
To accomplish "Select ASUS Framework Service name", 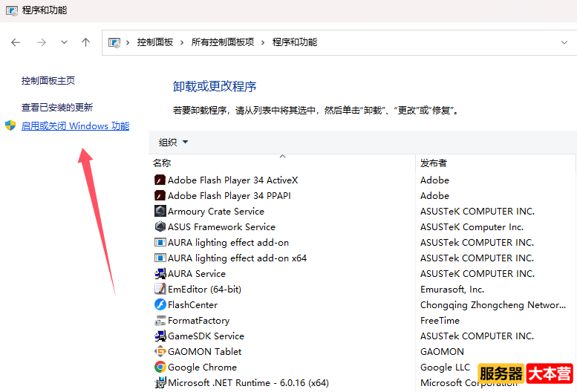I will point(221,227).
